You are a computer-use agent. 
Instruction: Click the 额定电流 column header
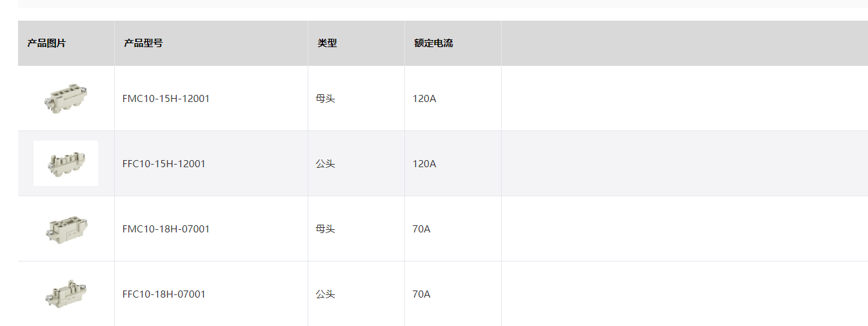[433, 43]
